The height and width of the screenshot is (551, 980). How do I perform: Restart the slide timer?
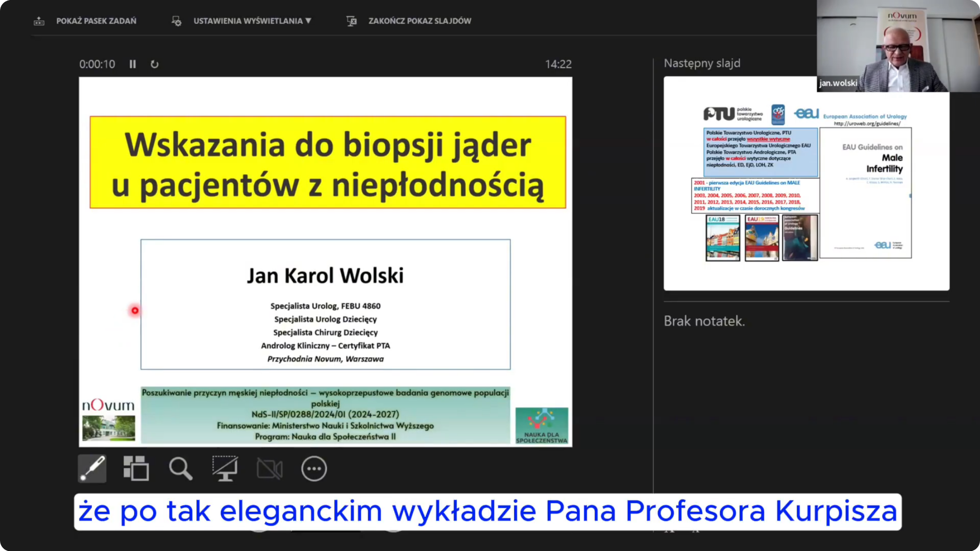coord(155,64)
